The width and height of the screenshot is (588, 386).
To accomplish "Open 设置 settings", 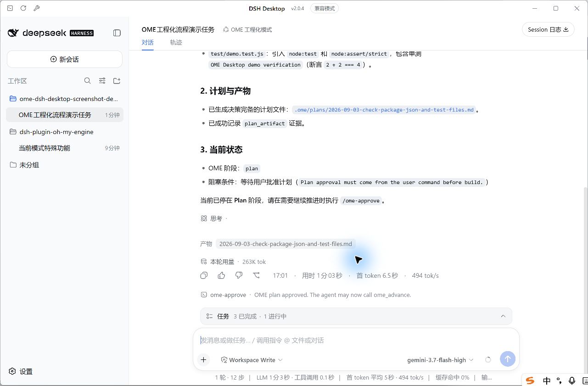I will 21,371.
